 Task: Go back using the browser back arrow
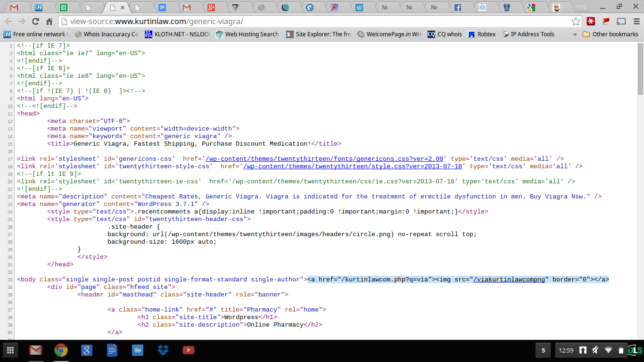9,21
